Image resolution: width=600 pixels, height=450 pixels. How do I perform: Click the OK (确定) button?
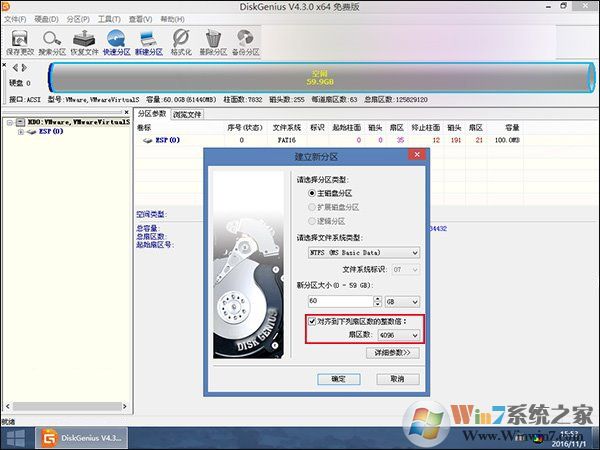339,379
